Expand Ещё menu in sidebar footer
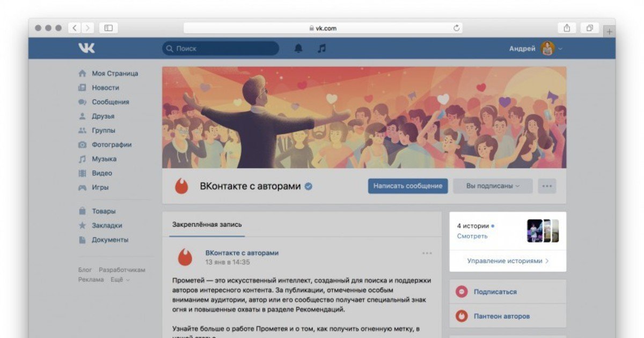644x338 pixels. click(120, 280)
